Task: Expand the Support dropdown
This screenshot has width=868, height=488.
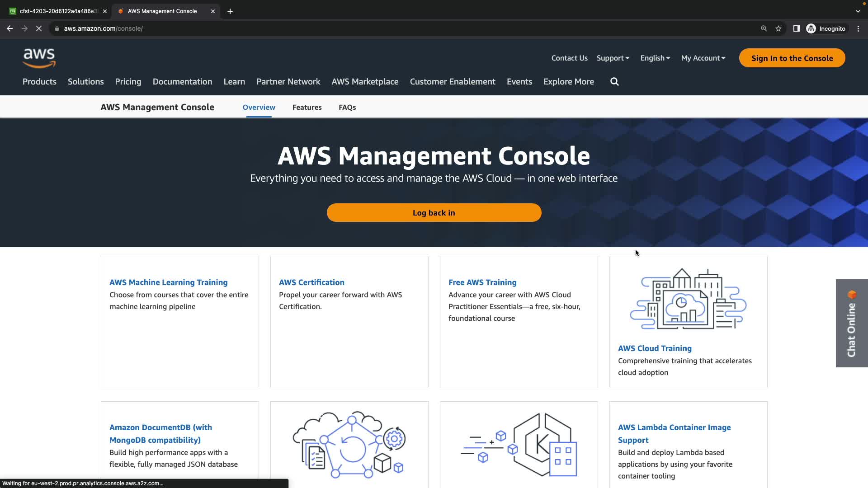Action: [x=613, y=58]
